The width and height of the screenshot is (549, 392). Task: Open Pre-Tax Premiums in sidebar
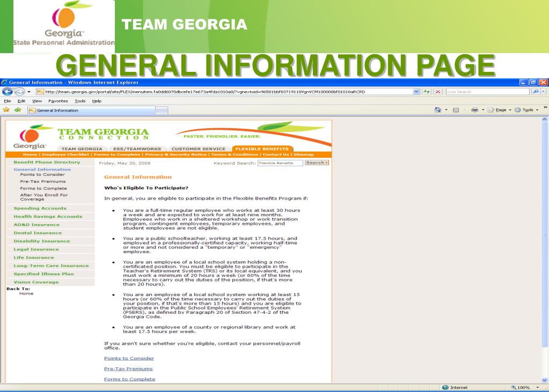(x=43, y=181)
